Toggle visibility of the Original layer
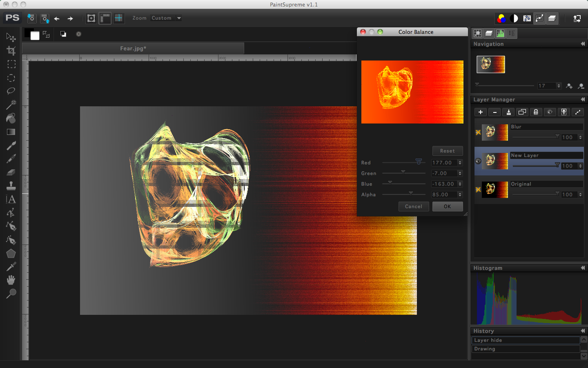The image size is (588, 368). 478,190
